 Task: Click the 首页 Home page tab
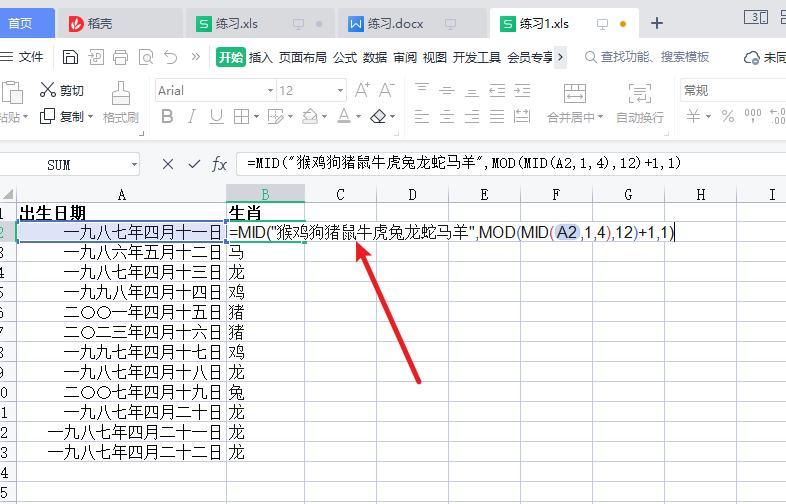pos(25,23)
